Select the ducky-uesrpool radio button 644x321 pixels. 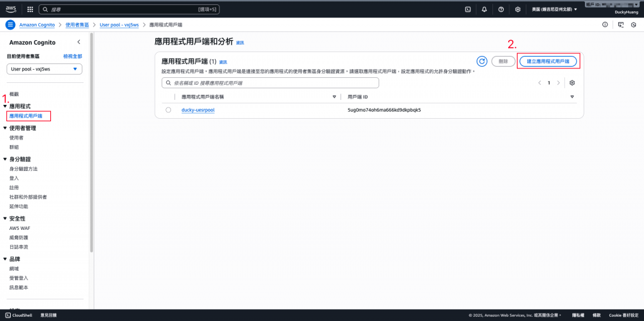click(169, 110)
